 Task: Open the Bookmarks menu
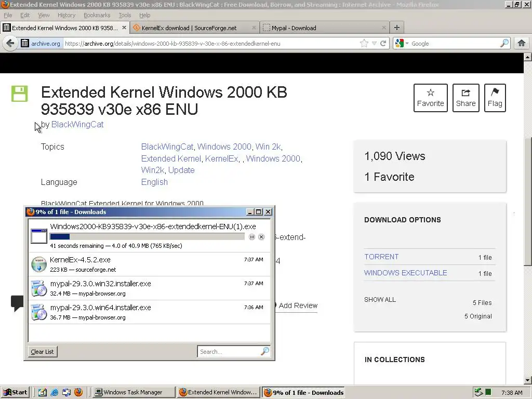pyautogui.click(x=97, y=15)
